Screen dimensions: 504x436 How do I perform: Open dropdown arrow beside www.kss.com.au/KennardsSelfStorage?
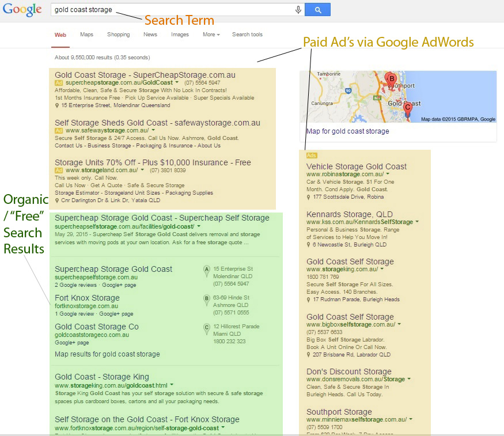417,222
